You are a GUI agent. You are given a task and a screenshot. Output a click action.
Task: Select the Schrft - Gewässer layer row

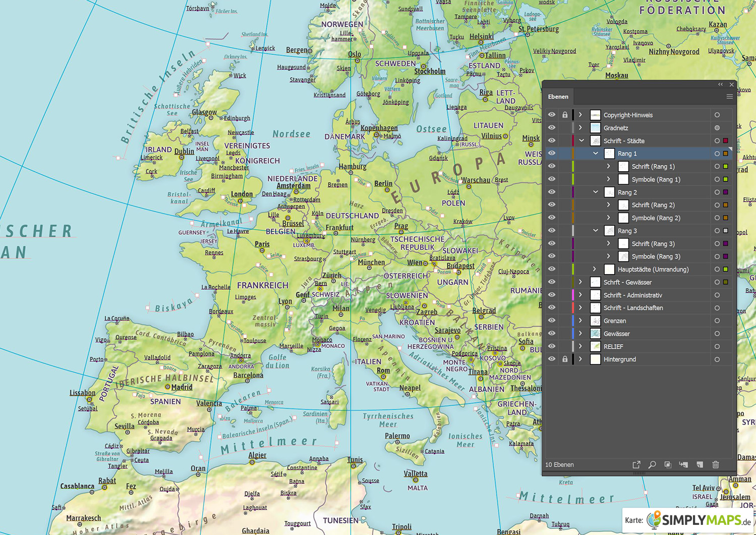click(x=639, y=282)
